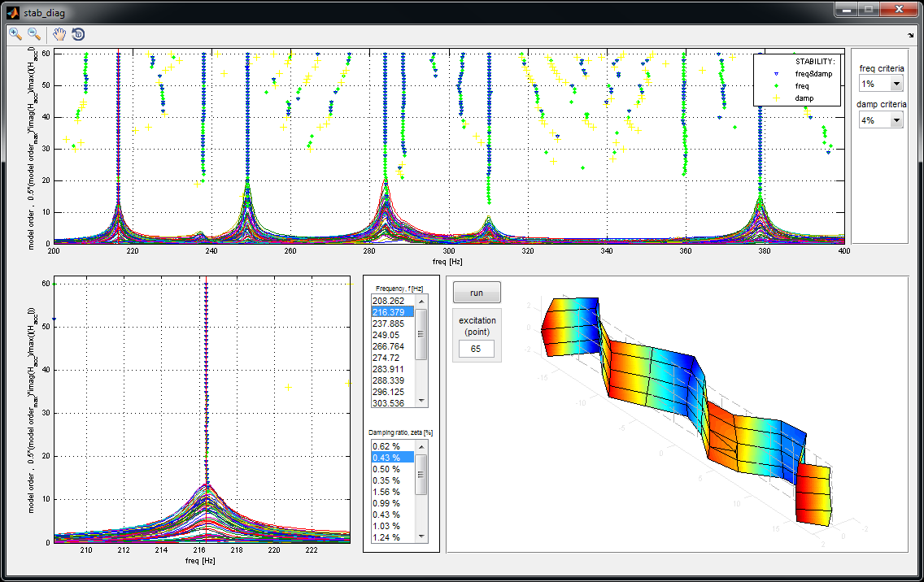
Task: Select frequency 296.125 in the list
Action: tap(393, 392)
